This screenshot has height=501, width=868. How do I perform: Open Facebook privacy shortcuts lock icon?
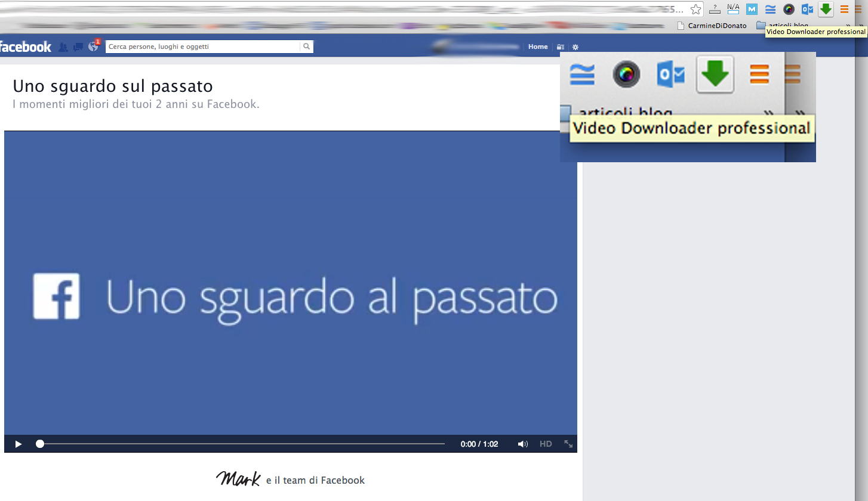coord(560,47)
